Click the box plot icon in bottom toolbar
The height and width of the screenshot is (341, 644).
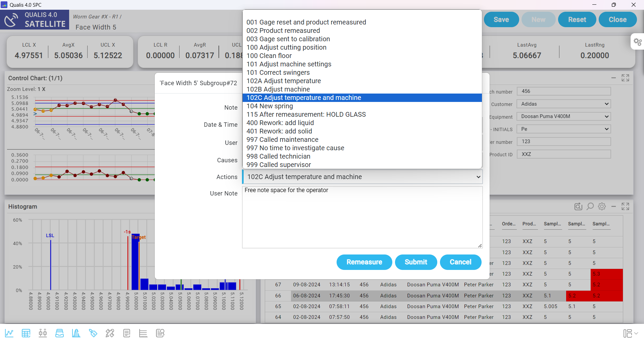click(43, 333)
